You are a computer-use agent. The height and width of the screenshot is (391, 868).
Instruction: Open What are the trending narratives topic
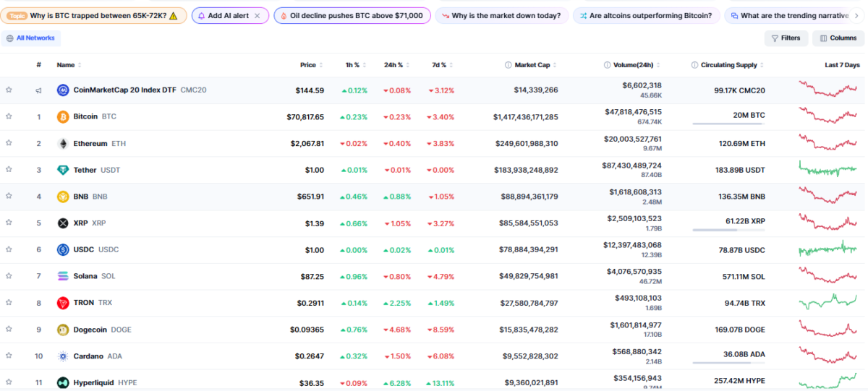pyautogui.click(x=788, y=15)
